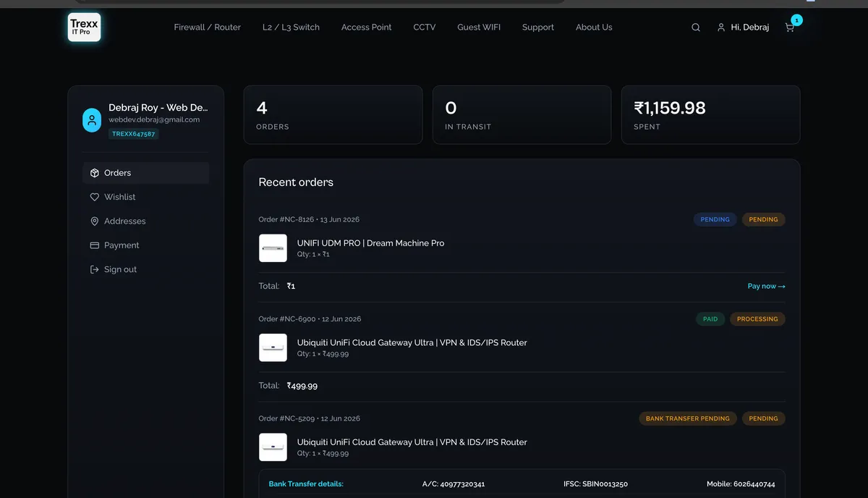Viewport: 868px width, 498px height.
Task: Click blue PENDING badge on order NC-8126
Action: [715, 219]
